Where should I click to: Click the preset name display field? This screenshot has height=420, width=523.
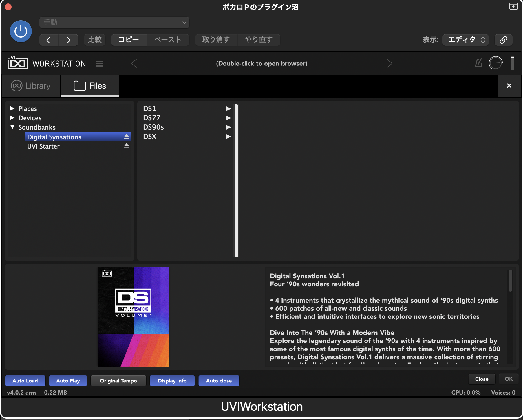click(x=262, y=63)
